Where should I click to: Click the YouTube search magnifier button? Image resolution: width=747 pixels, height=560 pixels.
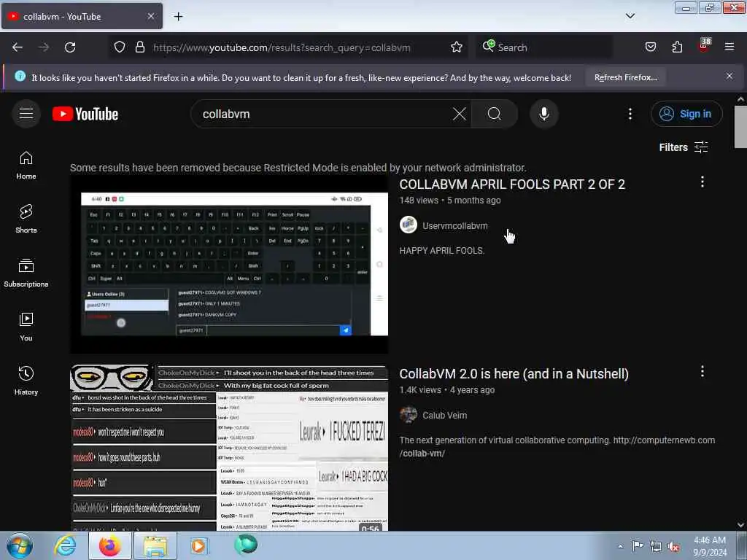tap(494, 114)
